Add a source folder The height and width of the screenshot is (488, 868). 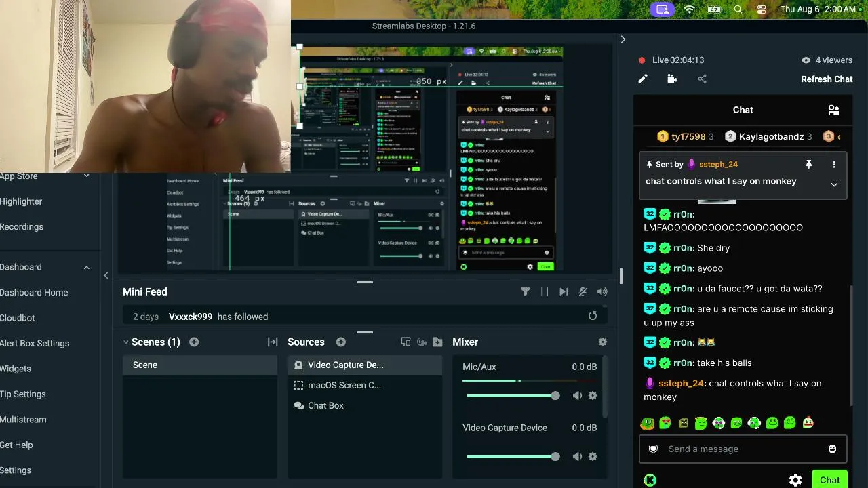coord(437,342)
